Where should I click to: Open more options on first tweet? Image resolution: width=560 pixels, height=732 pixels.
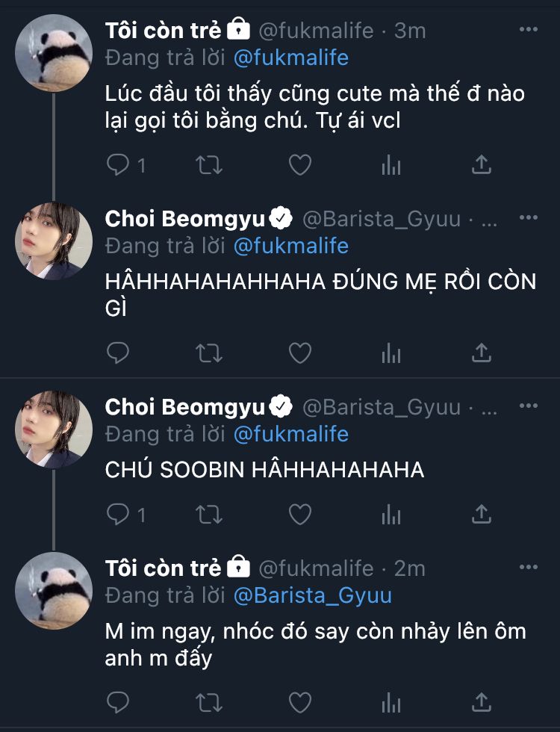click(x=528, y=30)
